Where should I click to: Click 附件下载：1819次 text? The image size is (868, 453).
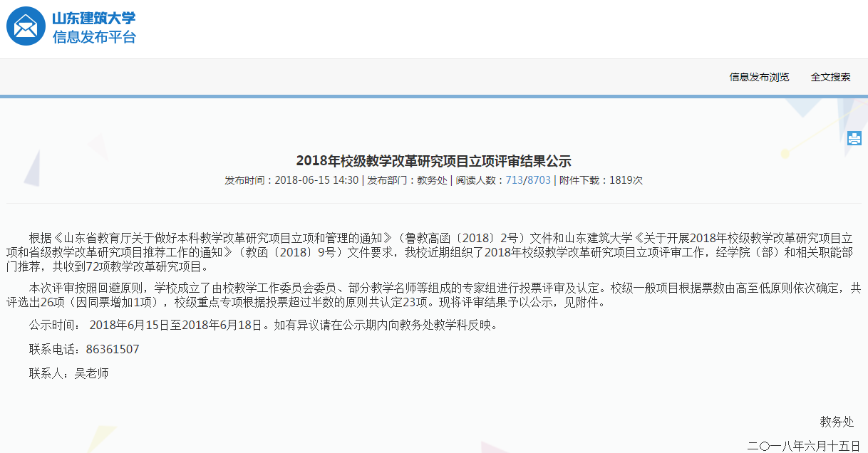pyautogui.click(x=601, y=180)
